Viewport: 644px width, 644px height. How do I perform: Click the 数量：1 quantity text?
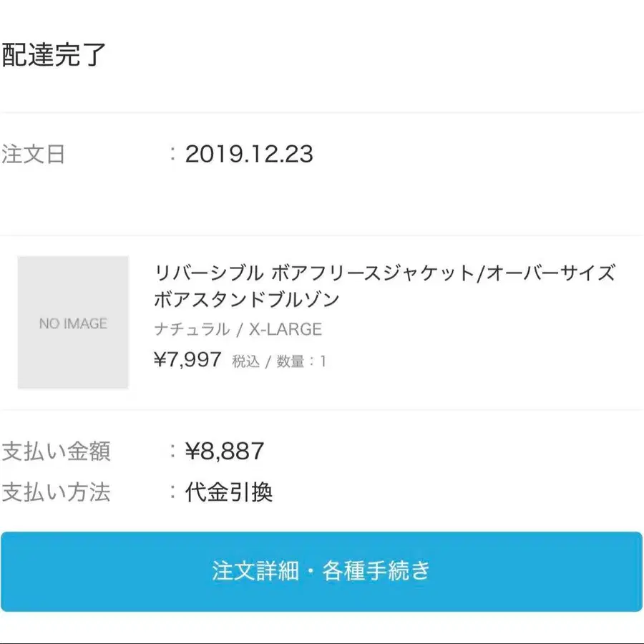click(x=301, y=361)
